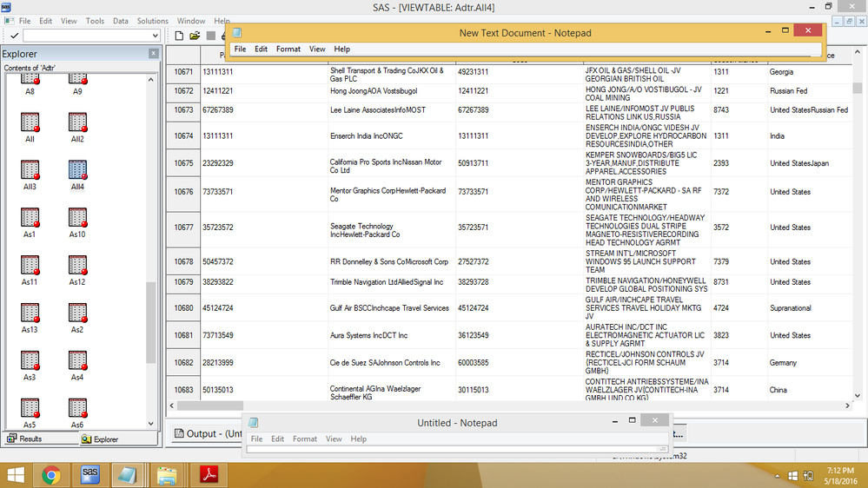The height and width of the screenshot is (488, 868).
Task: Click the SAS command checkmark icon
Action: [15, 36]
